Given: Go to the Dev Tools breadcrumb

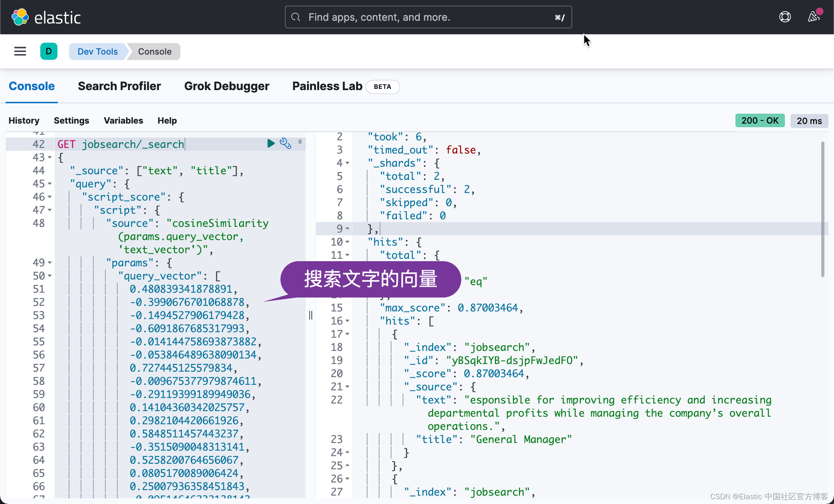Looking at the screenshot, I should (97, 51).
